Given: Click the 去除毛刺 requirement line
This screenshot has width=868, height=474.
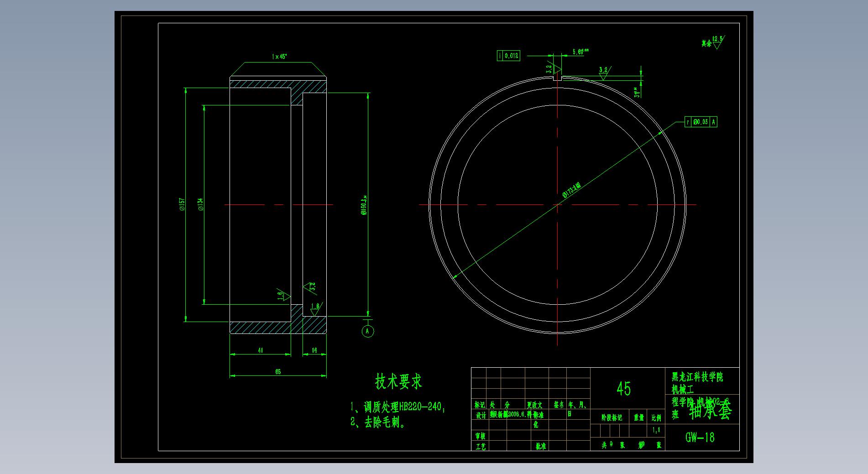Looking at the screenshot, I should point(378,423).
